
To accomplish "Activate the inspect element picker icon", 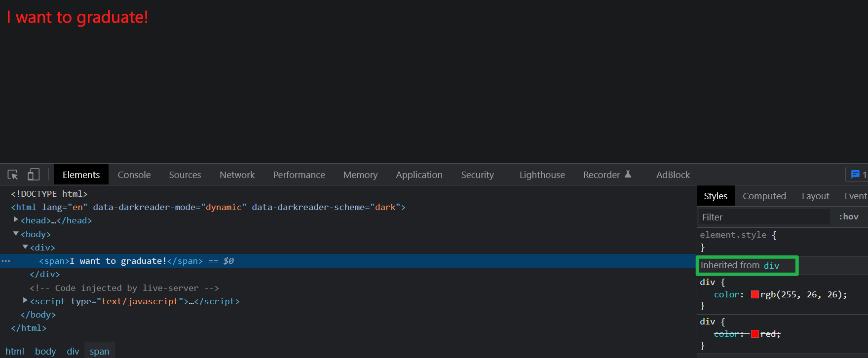I will coord(13,175).
